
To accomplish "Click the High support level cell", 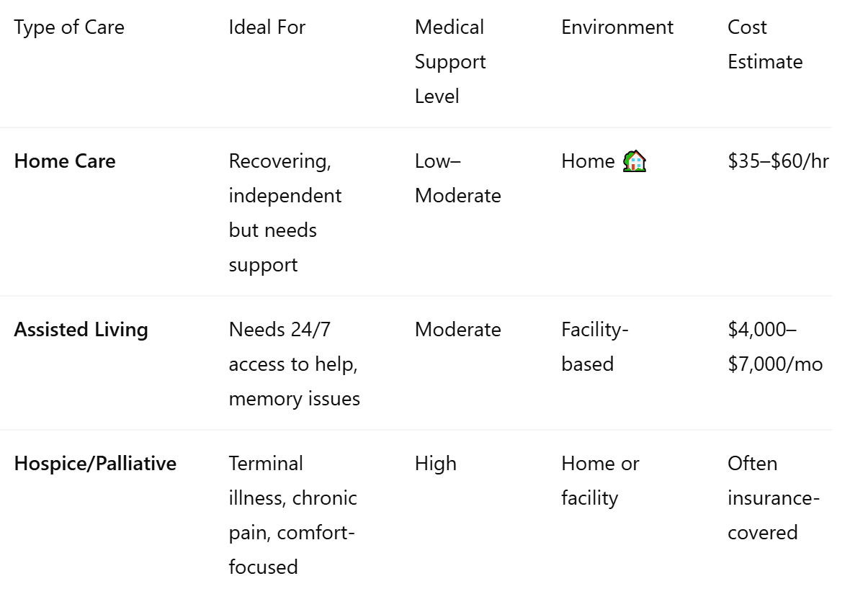I will tap(436, 463).
